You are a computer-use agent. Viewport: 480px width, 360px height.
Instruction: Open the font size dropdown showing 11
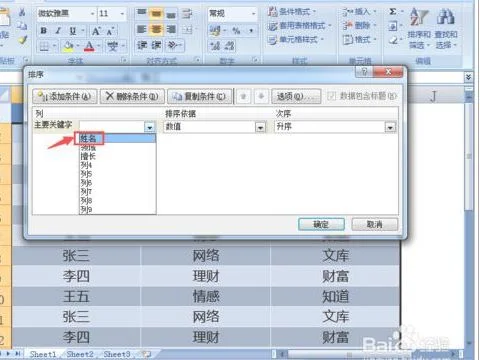coord(122,14)
